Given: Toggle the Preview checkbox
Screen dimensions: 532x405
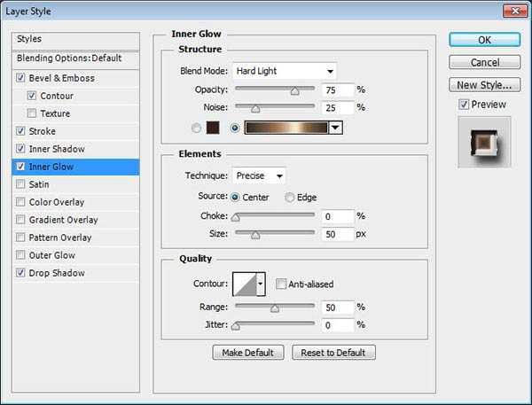Looking at the screenshot, I should tap(464, 105).
